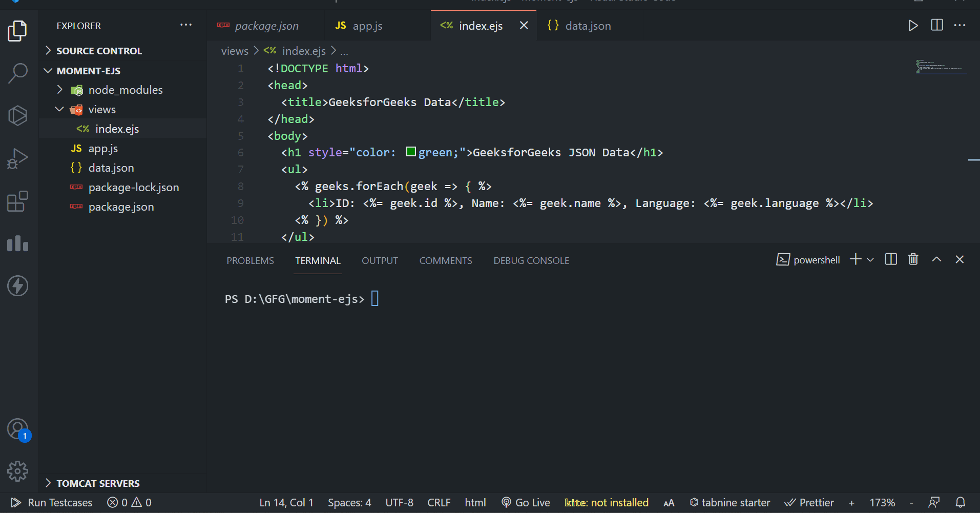
Task: Click inside the PowerShell terminal prompt
Action: [376, 299]
